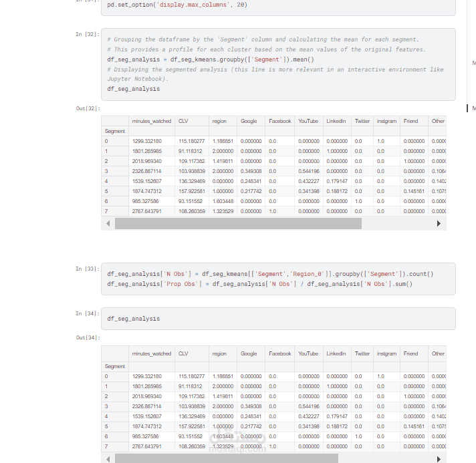This screenshot has width=476, height=463.
Task: Click value 1299.332180 in Out[32] table
Action: [x=147, y=141]
